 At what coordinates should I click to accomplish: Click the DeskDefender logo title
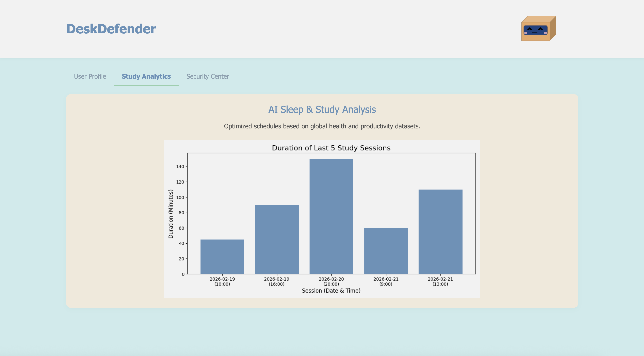[x=111, y=29]
